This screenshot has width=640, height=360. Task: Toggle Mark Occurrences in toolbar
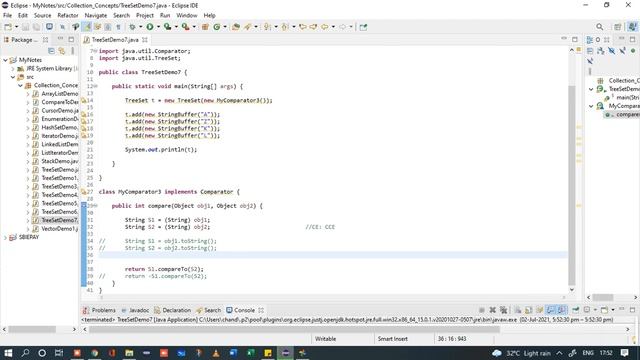click(87, 27)
